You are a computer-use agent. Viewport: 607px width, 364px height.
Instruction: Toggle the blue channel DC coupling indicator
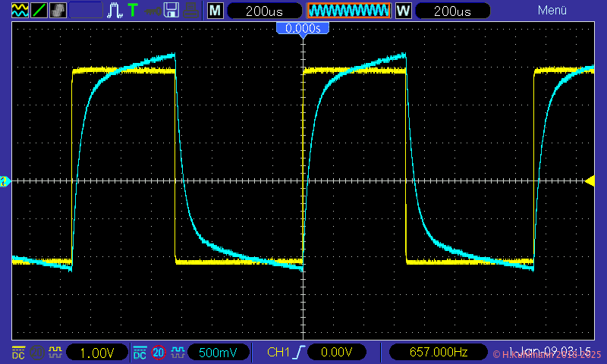(x=140, y=353)
